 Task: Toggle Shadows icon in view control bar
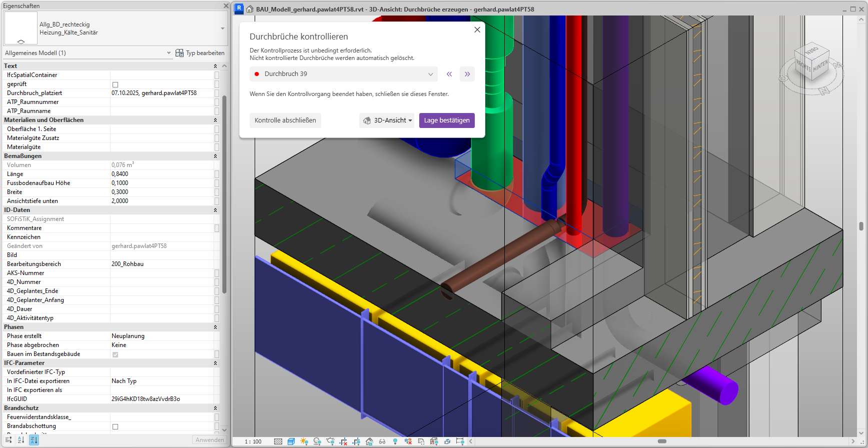[x=317, y=441]
